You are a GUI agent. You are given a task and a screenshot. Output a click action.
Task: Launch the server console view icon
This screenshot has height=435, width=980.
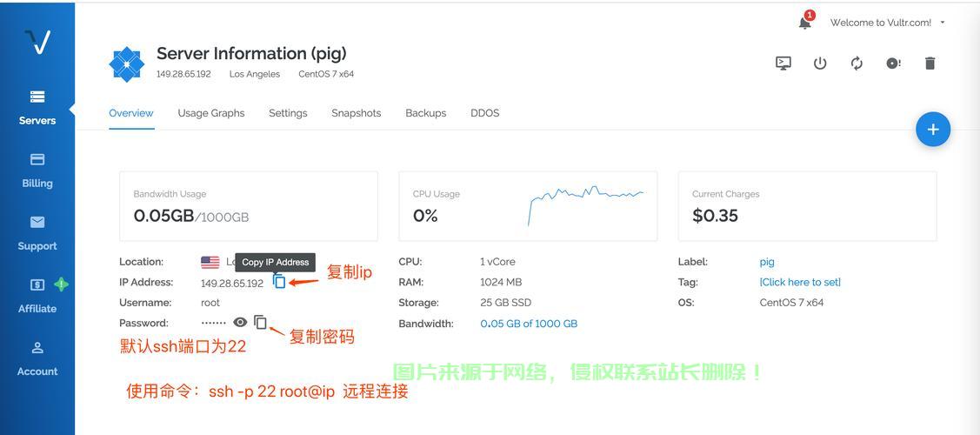783,64
